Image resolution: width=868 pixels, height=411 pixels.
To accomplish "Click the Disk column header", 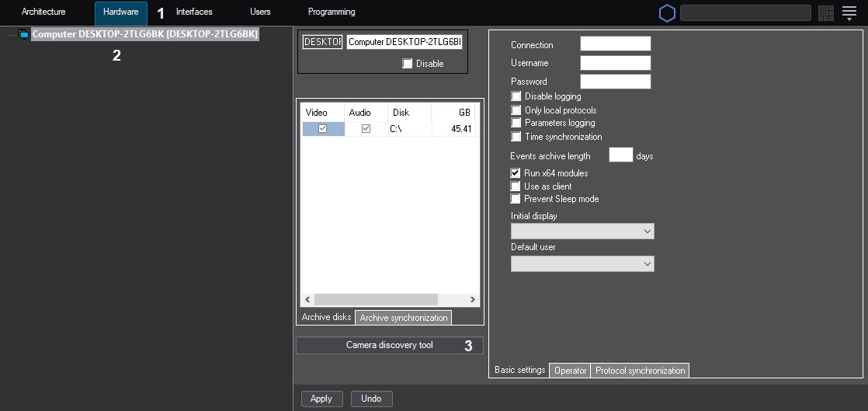I will (x=410, y=113).
